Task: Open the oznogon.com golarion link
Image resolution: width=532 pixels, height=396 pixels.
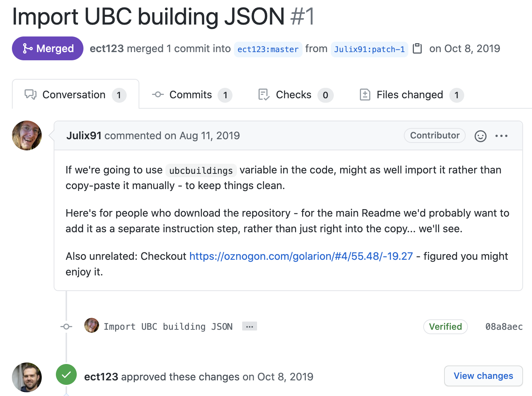Action: click(301, 256)
